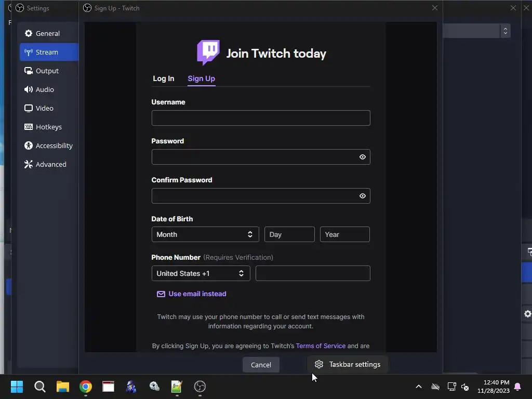Show hidden system tray icons
Screen dimensions: 532x399
click(419, 387)
